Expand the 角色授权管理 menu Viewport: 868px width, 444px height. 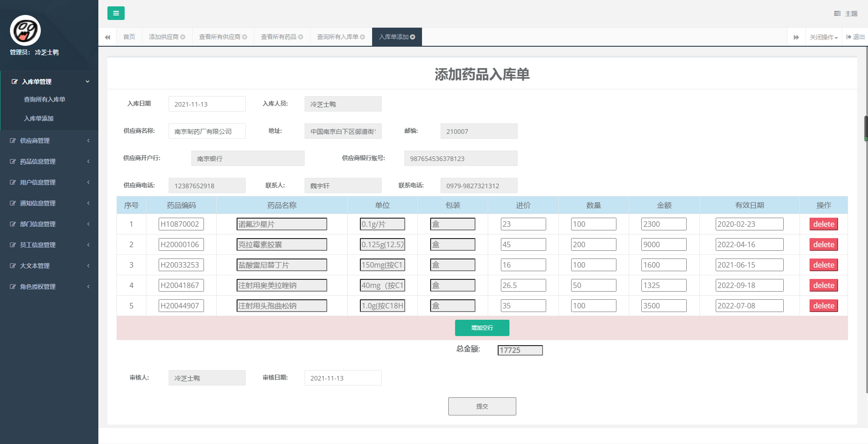tap(49, 287)
